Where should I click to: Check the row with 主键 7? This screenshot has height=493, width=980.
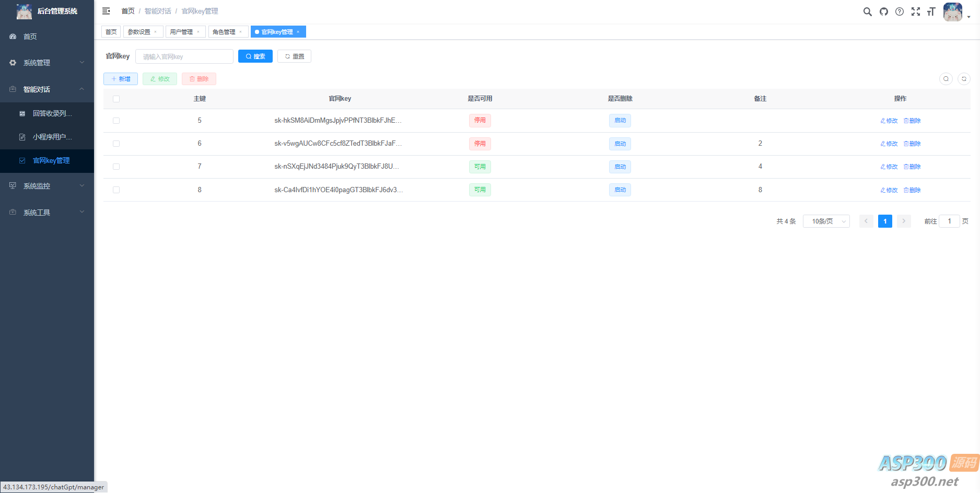(x=116, y=167)
